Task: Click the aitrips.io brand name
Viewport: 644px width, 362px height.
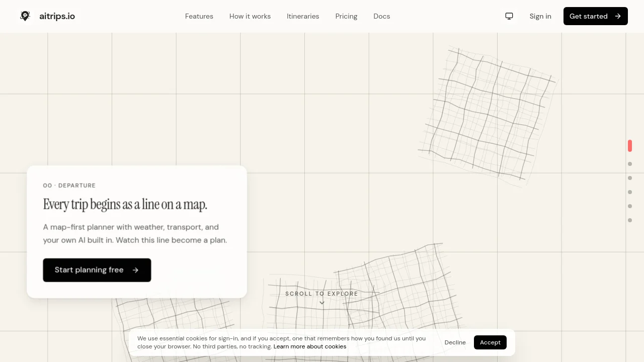Action: 57,16
